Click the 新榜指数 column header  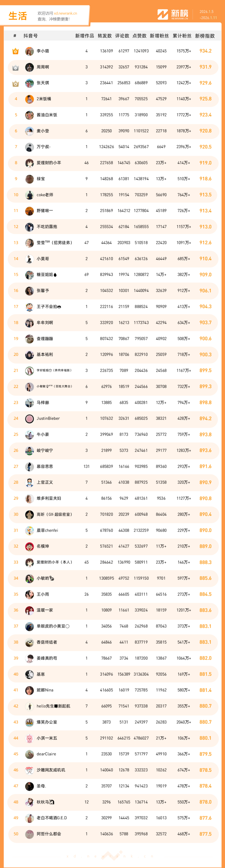click(x=205, y=36)
